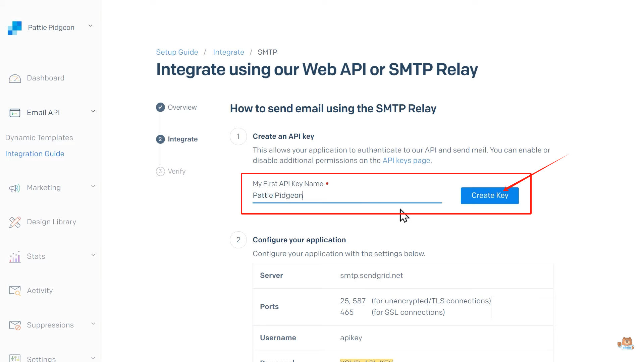Select Dynamic Templates in the sidebar
The width and height of the screenshot is (644, 362).
click(x=39, y=137)
